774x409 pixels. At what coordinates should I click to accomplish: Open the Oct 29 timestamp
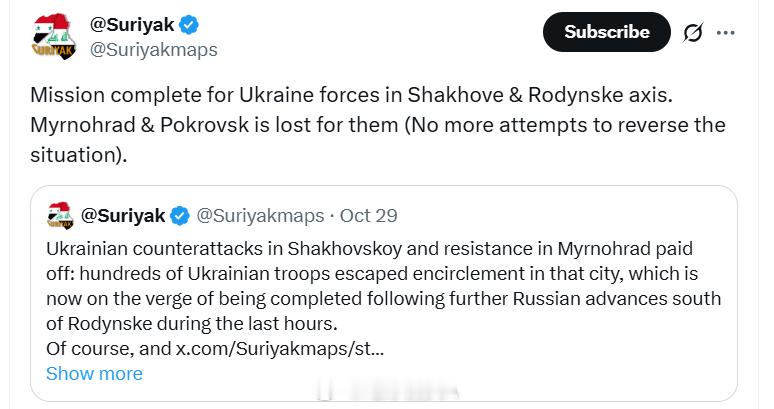tap(368, 216)
